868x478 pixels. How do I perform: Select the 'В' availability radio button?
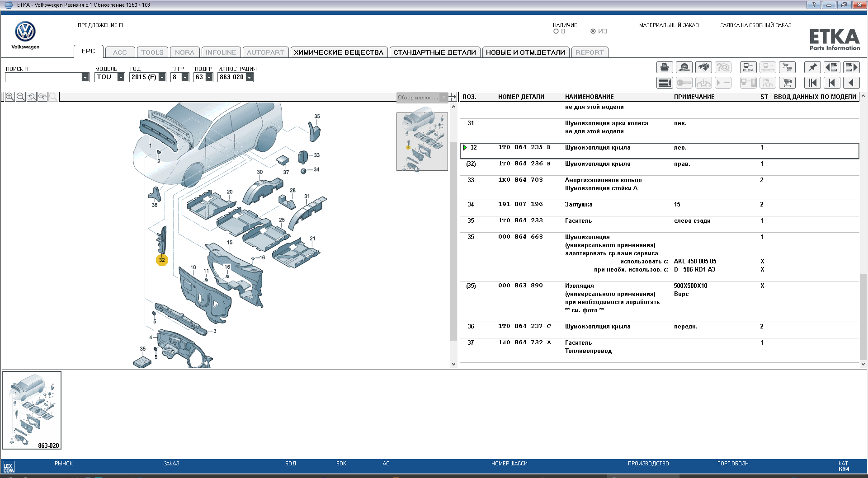(x=556, y=31)
